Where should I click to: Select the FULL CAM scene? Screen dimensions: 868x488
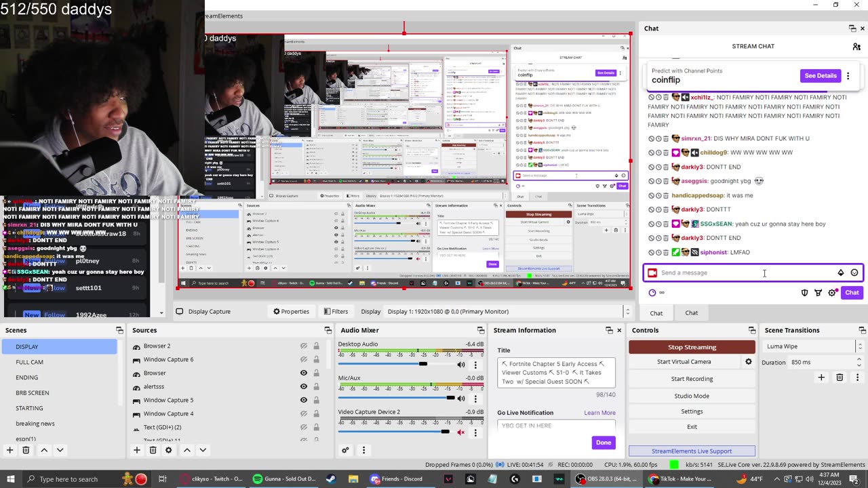60,362
